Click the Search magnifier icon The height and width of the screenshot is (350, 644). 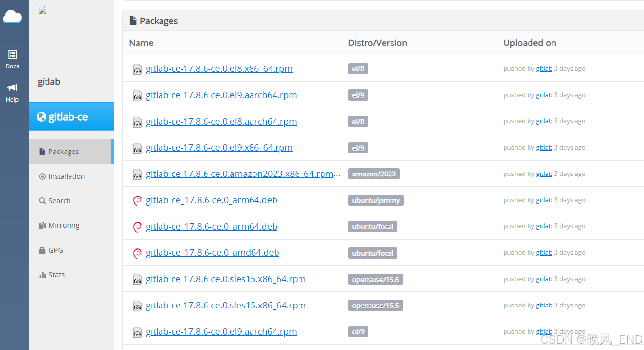tap(42, 201)
